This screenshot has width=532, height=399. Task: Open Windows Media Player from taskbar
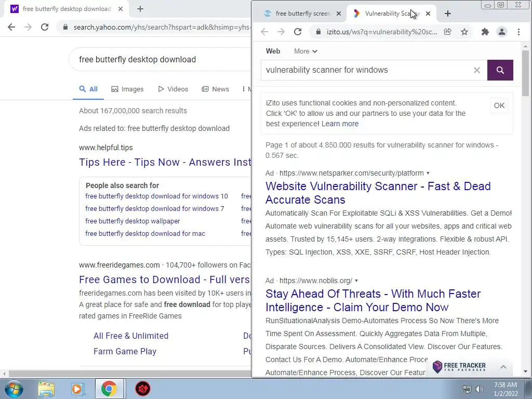tap(77, 389)
